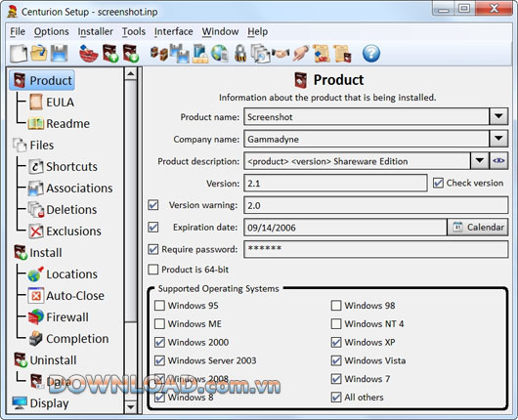This screenshot has width=518, height=420.
Task: Click the red boat build icon
Action: pyautogui.click(x=89, y=54)
